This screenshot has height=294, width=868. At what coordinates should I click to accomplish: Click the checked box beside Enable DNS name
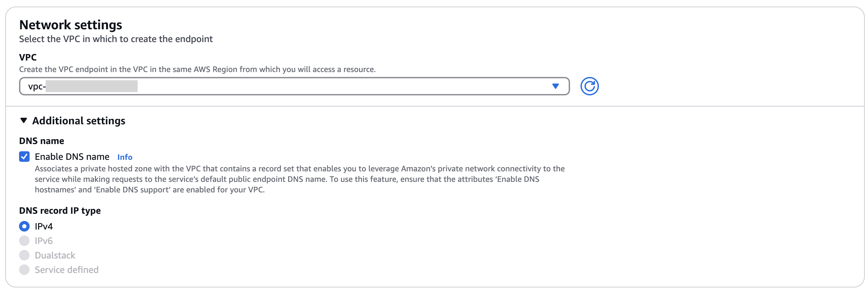coord(24,157)
